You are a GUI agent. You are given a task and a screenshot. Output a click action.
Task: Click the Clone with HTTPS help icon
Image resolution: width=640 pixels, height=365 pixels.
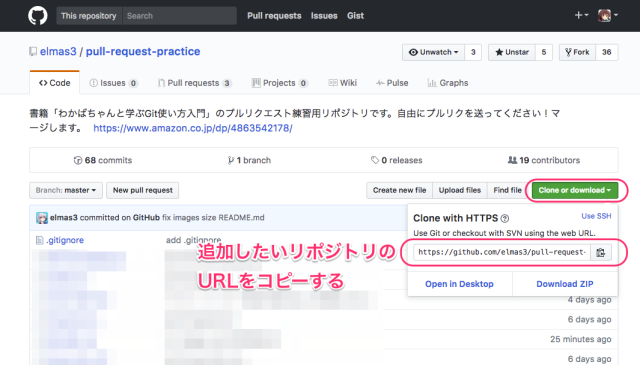coord(505,218)
